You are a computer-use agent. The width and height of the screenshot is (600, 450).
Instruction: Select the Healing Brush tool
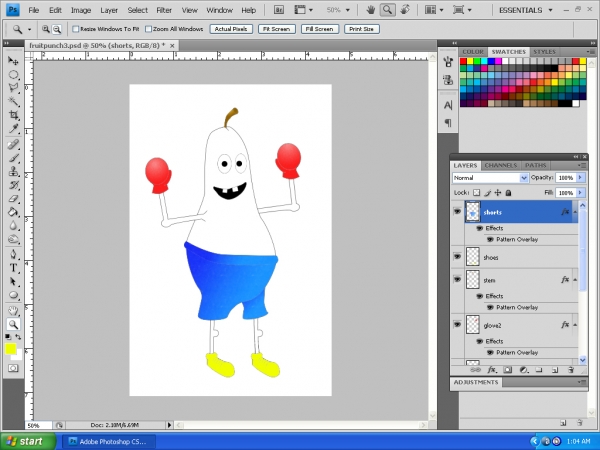pyautogui.click(x=13, y=144)
